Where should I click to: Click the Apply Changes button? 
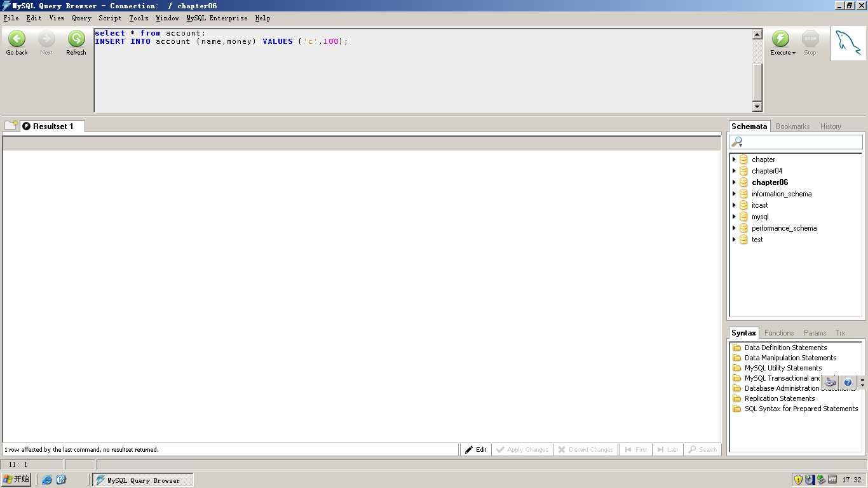522,449
